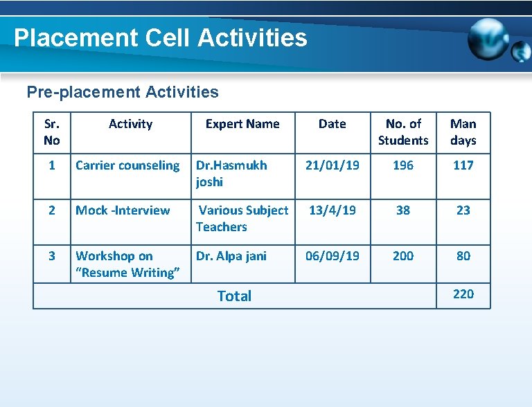532x407 pixels.
Task: Click serial number '3' in Workshop row
Action: [52, 255]
